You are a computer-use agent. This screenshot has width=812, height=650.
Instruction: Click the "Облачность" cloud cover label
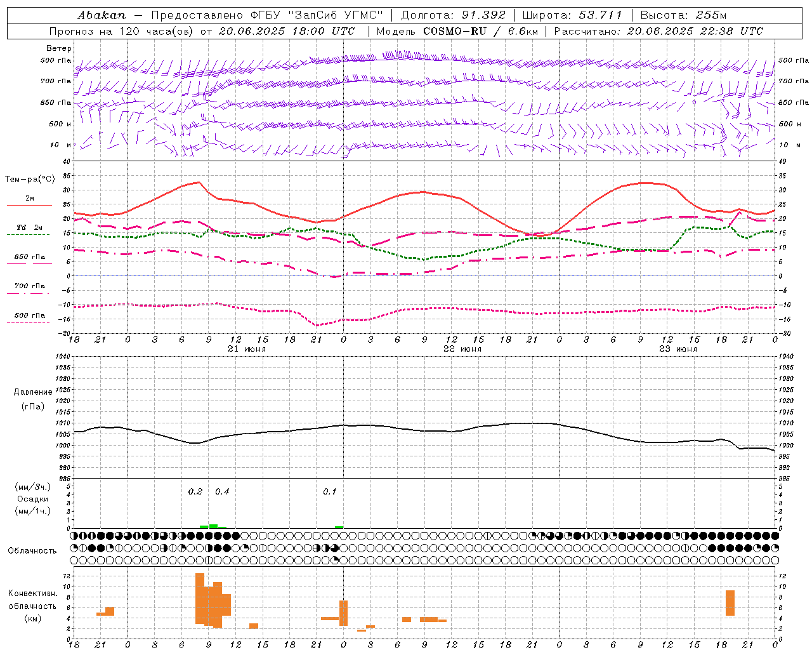[32, 551]
